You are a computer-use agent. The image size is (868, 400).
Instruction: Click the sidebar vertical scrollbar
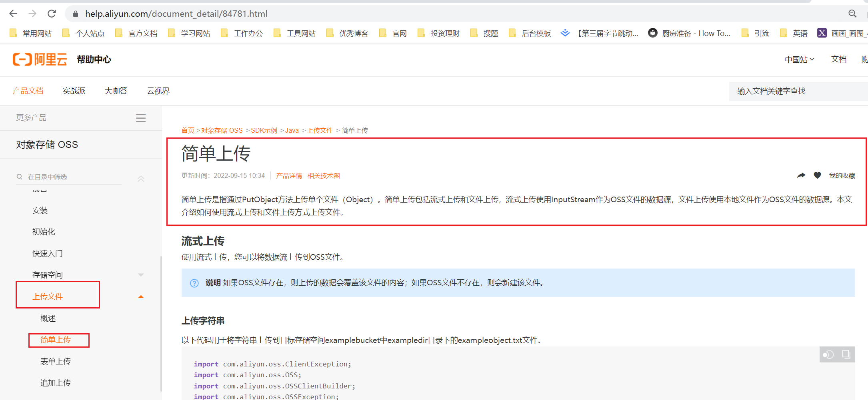tap(161, 324)
